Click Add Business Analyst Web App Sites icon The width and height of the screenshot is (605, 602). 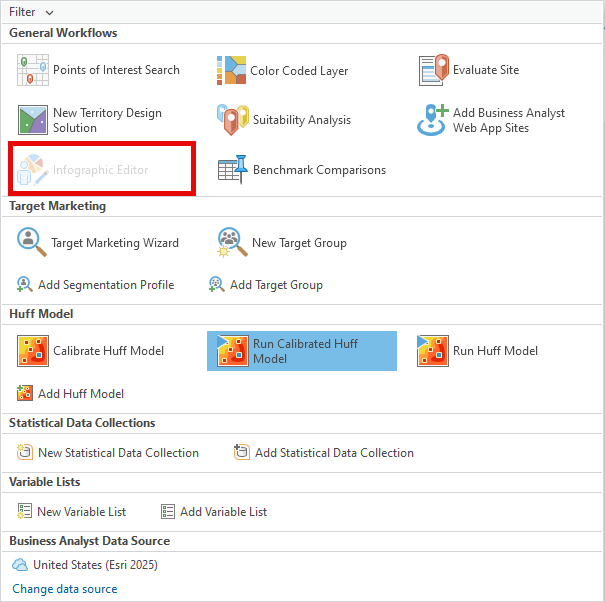pos(432,120)
